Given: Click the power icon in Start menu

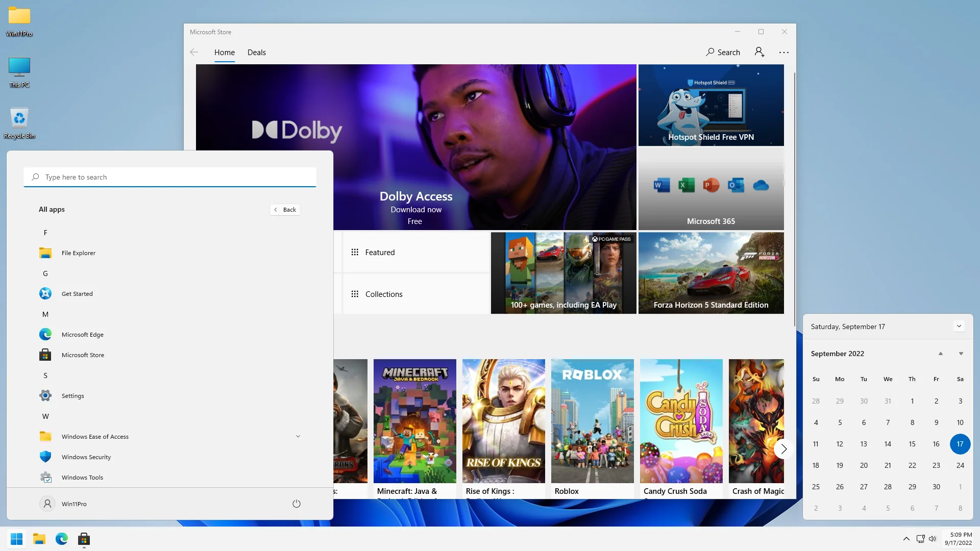Looking at the screenshot, I should (296, 504).
